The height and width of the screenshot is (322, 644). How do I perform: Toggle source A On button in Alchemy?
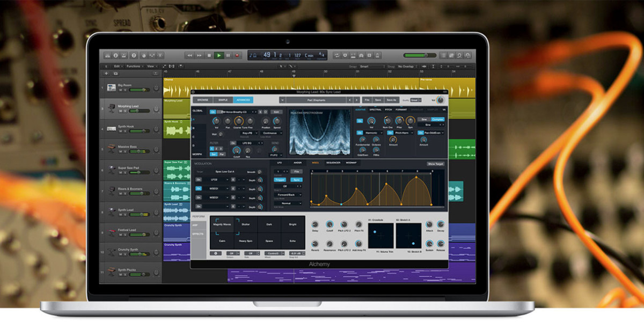click(x=213, y=112)
